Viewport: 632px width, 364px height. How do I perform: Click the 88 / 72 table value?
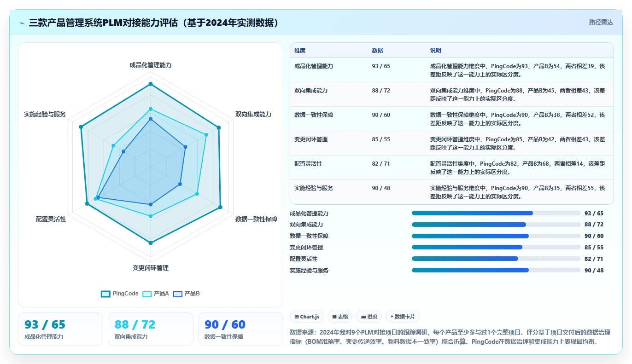[381, 91]
